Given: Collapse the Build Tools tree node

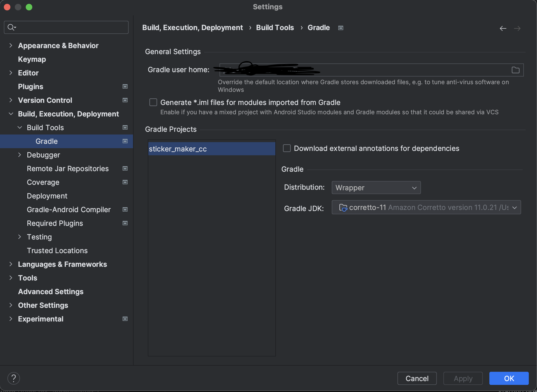Looking at the screenshot, I should coord(20,128).
